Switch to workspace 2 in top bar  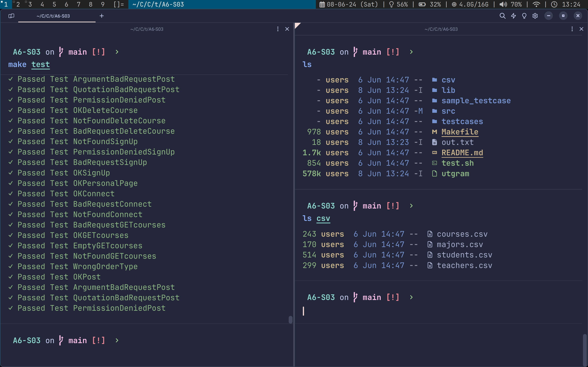click(x=18, y=4)
